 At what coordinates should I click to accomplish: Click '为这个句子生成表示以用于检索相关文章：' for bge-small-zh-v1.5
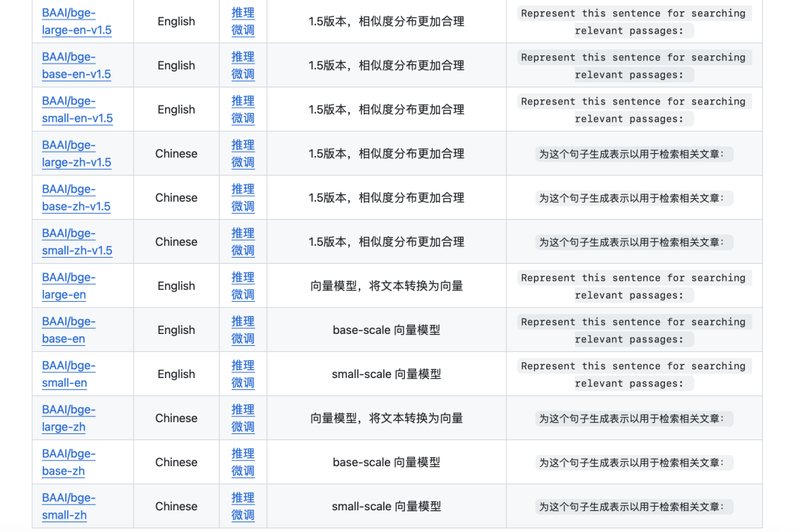634,242
